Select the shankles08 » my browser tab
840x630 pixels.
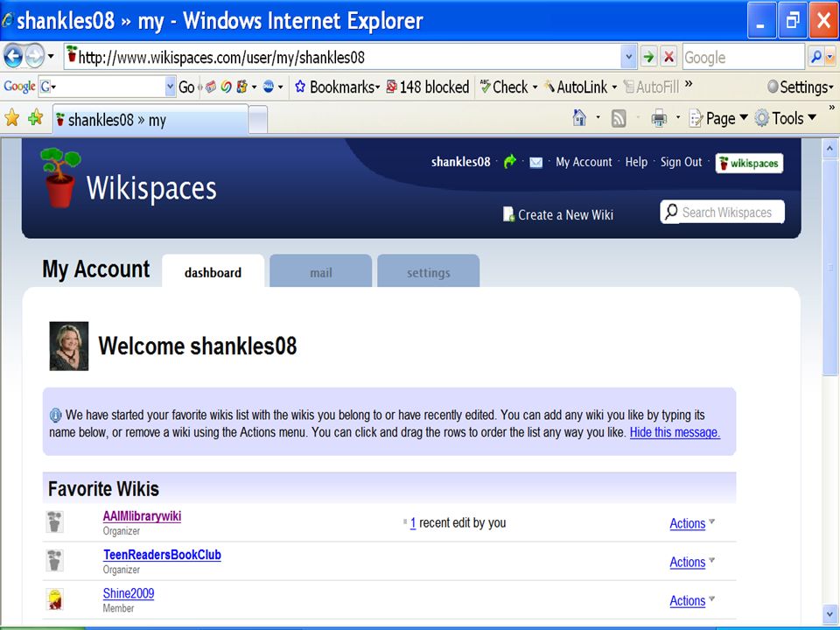pos(150,120)
